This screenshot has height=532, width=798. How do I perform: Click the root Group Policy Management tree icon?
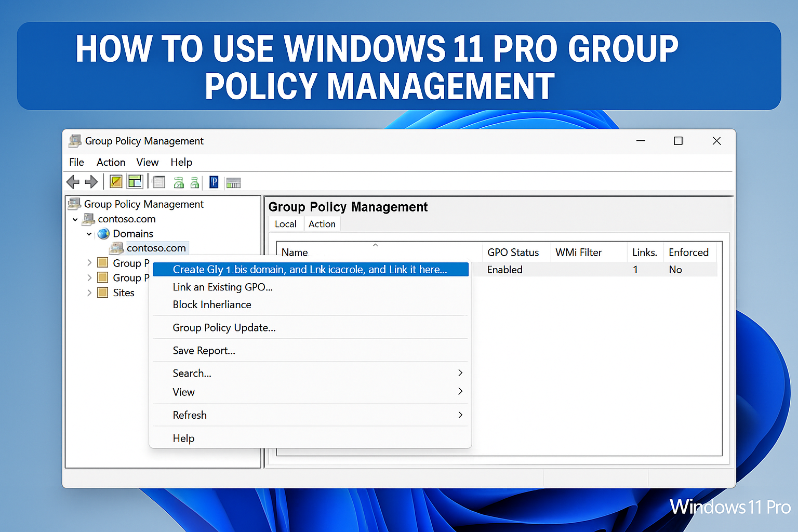75,204
